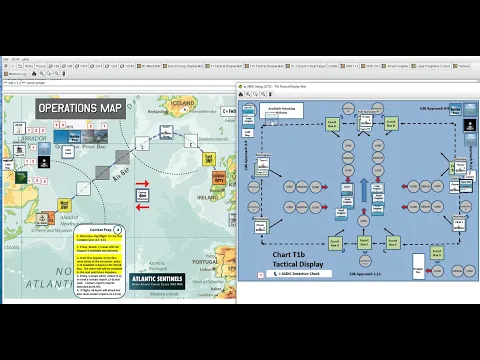Select U-boat counter stack at top center of Tactical Display
480x360 pixels.
coord(366,122)
